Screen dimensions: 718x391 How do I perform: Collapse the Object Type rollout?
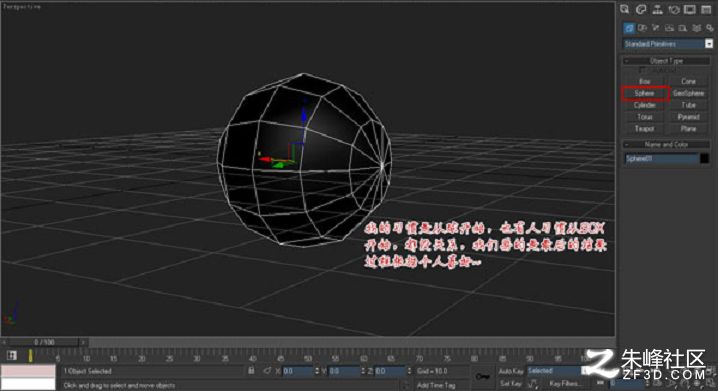666,61
